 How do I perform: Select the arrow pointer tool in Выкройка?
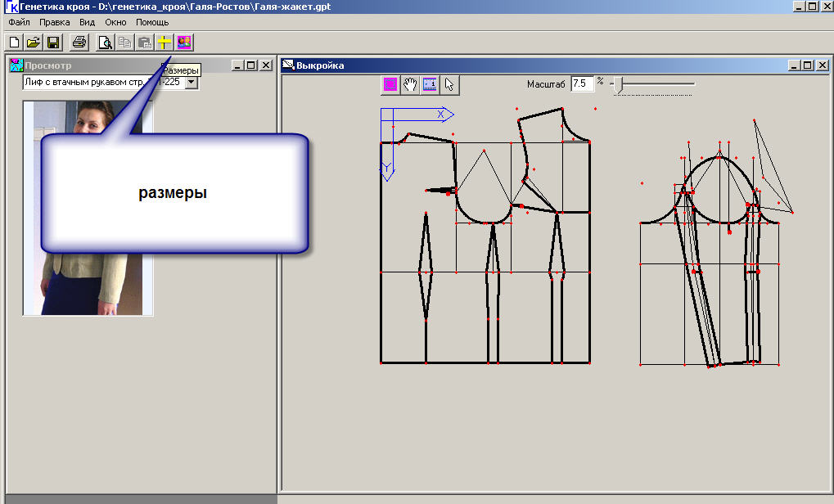pyautogui.click(x=449, y=84)
